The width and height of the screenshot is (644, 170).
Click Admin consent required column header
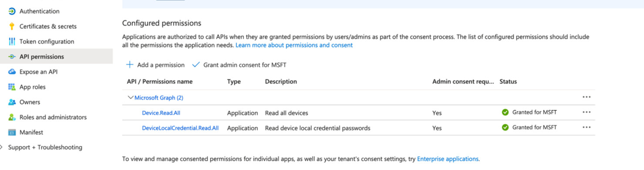pyautogui.click(x=463, y=82)
